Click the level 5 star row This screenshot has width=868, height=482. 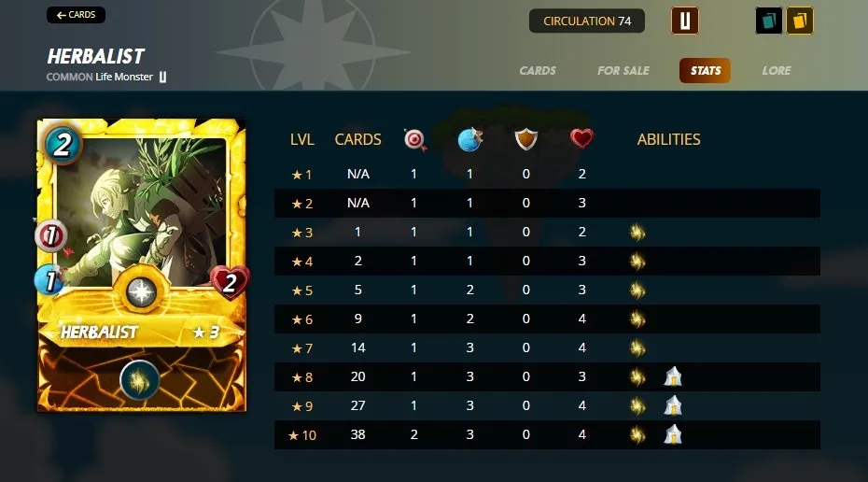(547, 290)
